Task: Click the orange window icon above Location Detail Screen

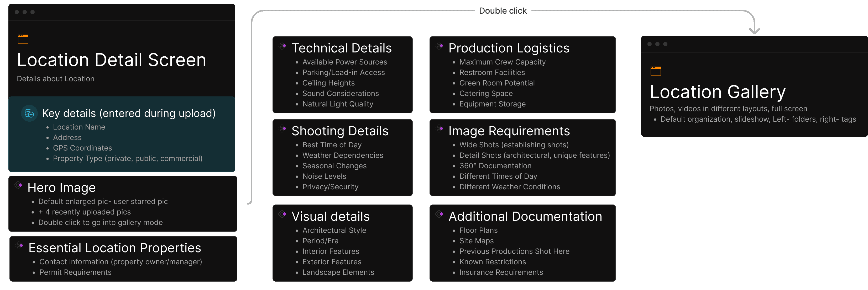Action: [x=23, y=39]
